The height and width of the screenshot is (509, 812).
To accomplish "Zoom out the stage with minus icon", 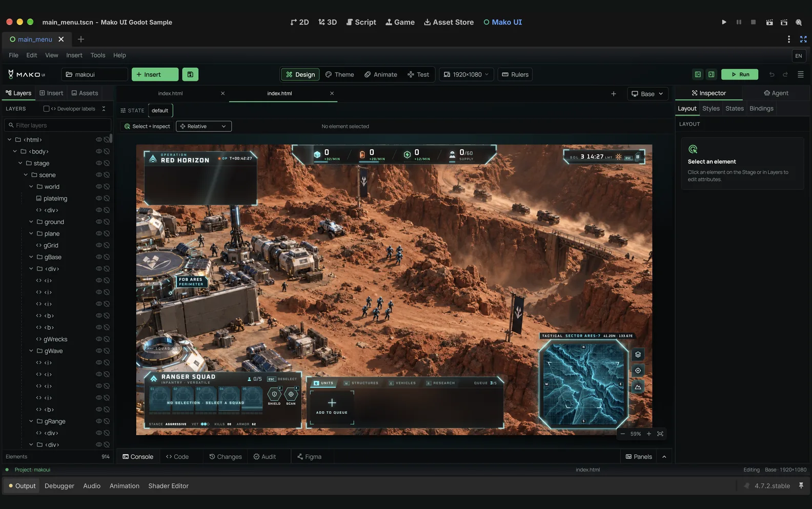I will coord(622,434).
